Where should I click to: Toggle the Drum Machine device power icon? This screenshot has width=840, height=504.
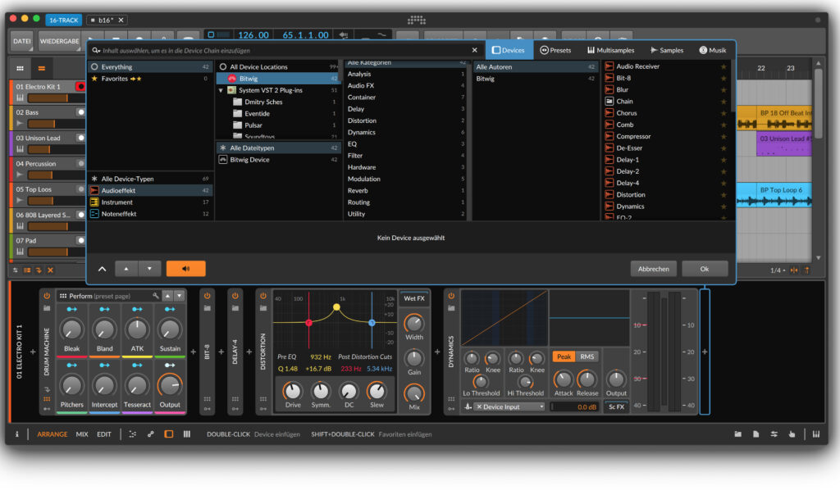[47, 296]
